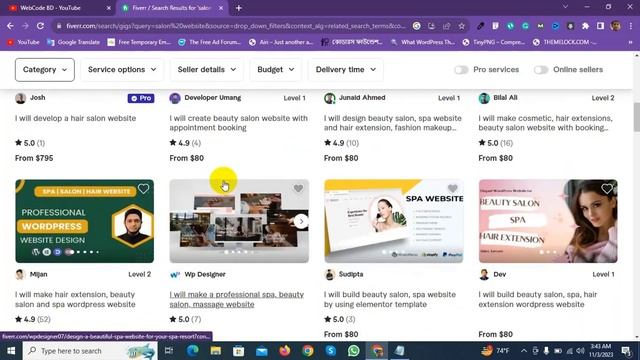This screenshot has width=640, height=360.
Task: Open the Pro badge on Josh's gig
Action: 141,98
